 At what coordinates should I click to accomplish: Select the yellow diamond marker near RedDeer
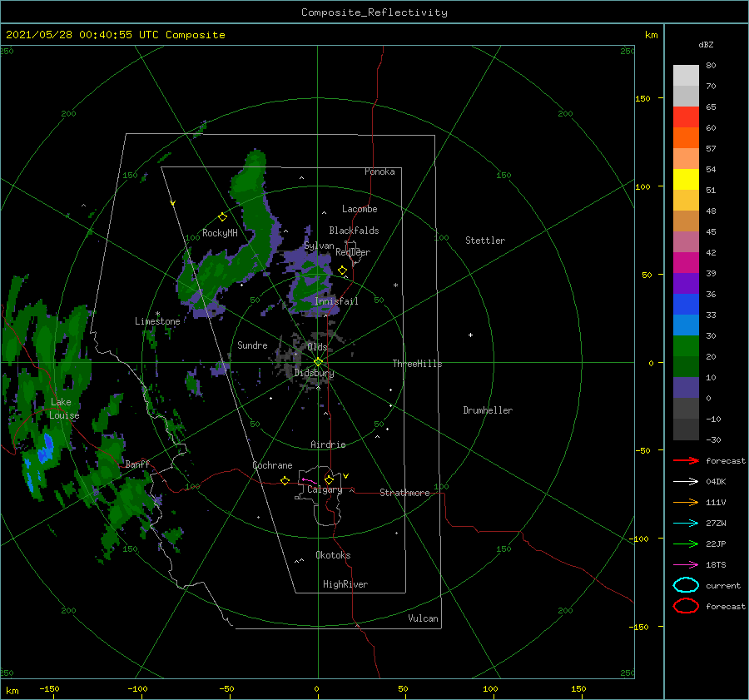pyautogui.click(x=342, y=271)
